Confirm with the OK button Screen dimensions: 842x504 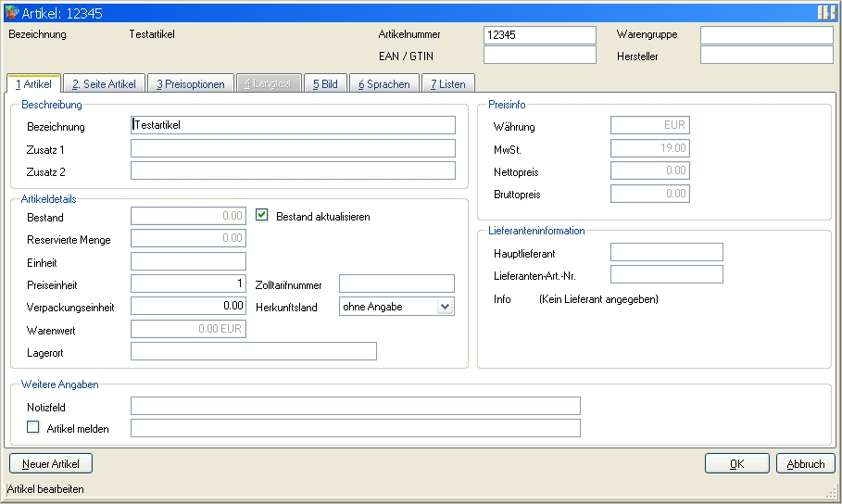coord(736,463)
